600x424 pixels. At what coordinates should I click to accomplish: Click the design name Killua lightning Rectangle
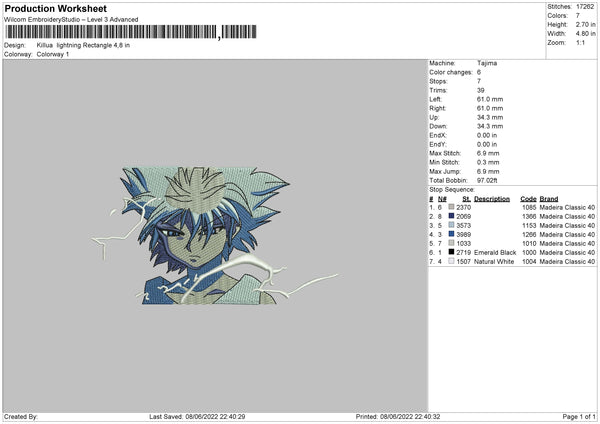click(x=83, y=45)
